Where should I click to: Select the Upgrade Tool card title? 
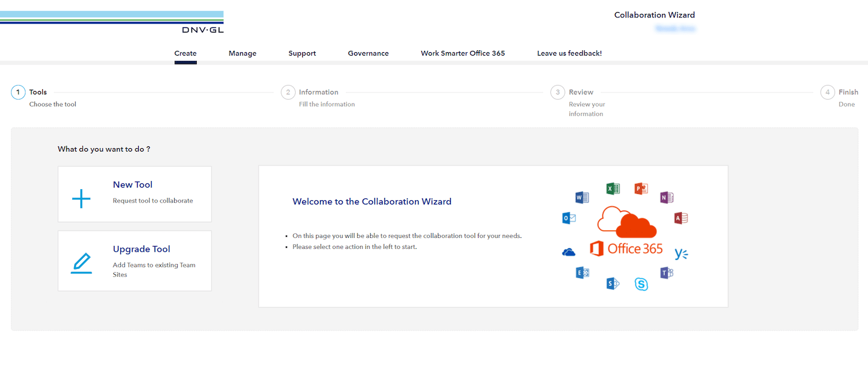click(x=141, y=249)
